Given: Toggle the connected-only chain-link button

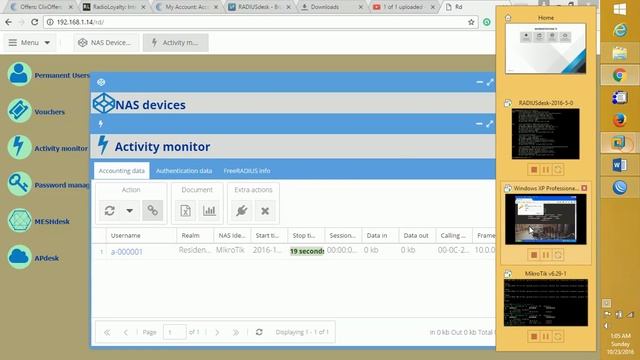Looking at the screenshot, I should click(153, 211).
